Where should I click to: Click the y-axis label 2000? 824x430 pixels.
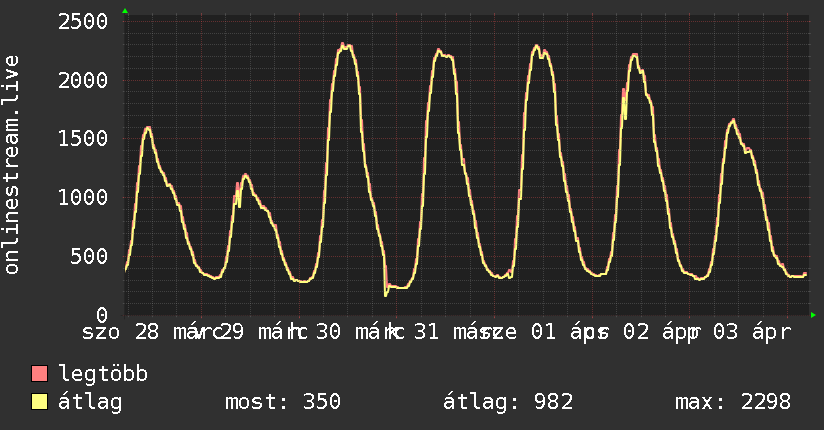click(x=83, y=80)
